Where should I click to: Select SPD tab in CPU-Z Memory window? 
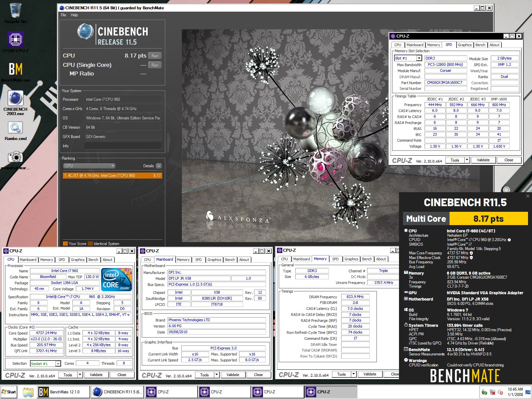(x=335, y=259)
